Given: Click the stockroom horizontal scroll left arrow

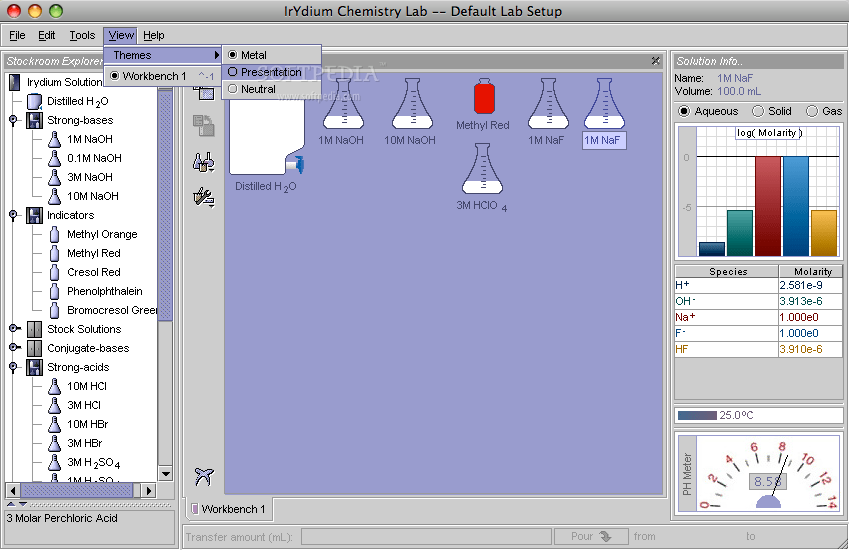Looking at the screenshot, I should click(x=14, y=490).
